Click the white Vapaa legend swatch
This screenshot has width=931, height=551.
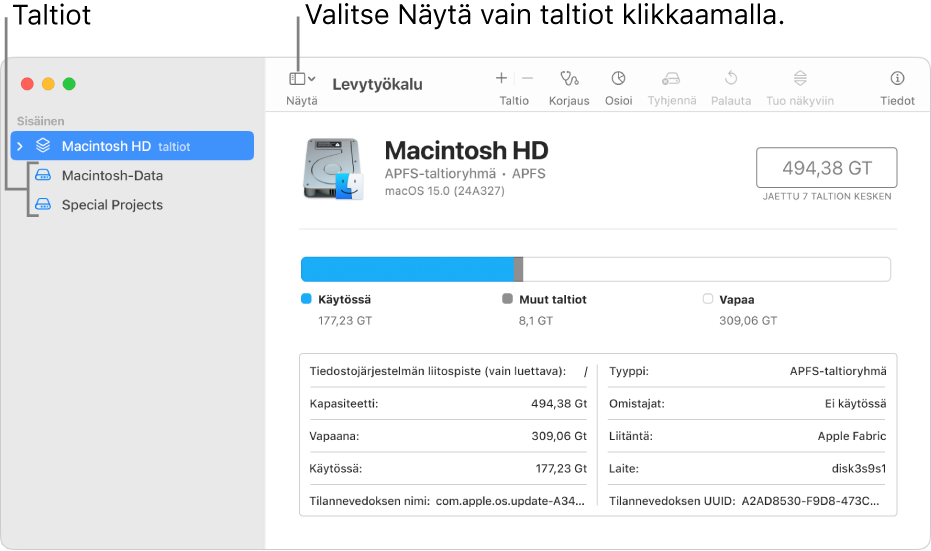click(x=708, y=299)
